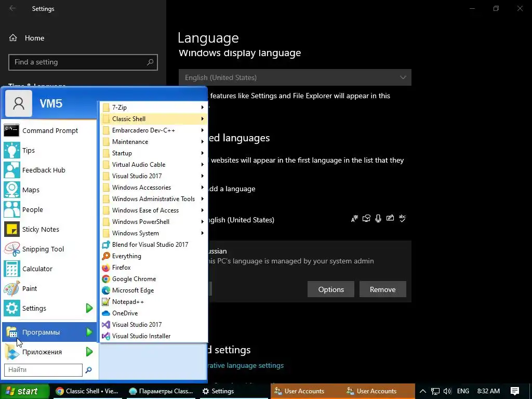This screenshot has width=532, height=399.
Task: Open Sticky Notes icon
Action: point(12,229)
